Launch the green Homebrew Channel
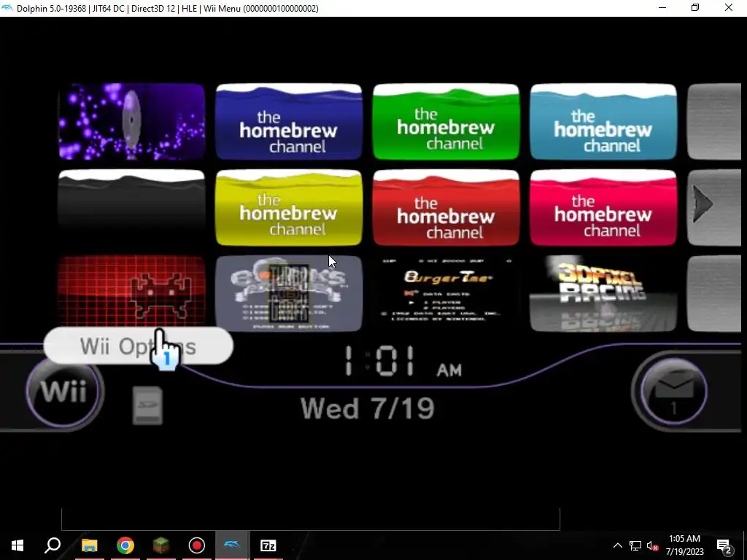This screenshot has width=747, height=560. pyautogui.click(x=446, y=122)
